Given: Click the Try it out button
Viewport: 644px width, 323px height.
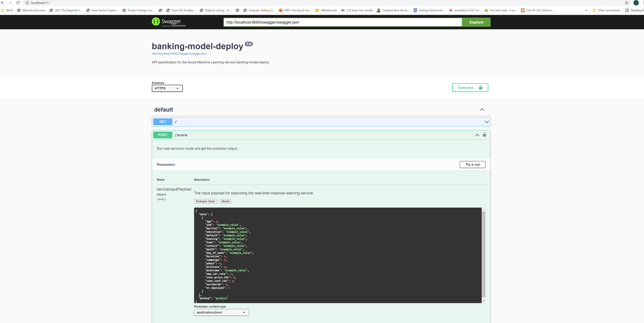Looking at the screenshot, I should [472, 164].
